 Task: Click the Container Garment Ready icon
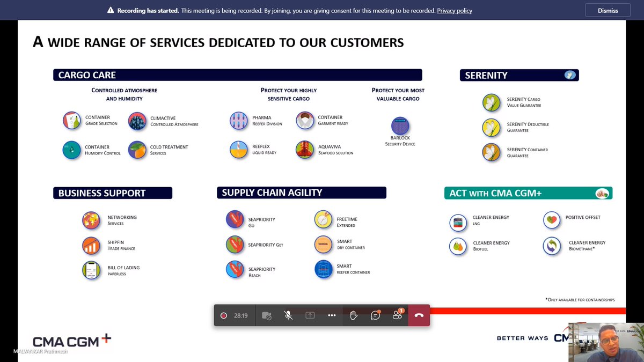pyautogui.click(x=305, y=121)
